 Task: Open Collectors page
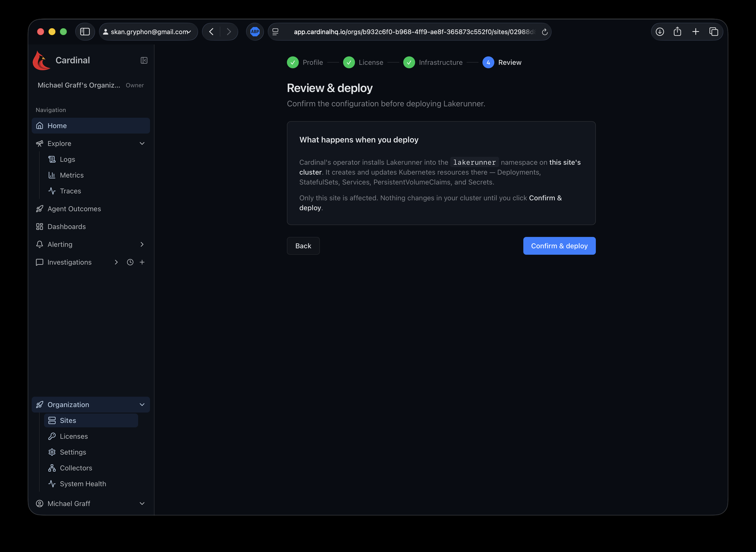tap(91, 468)
